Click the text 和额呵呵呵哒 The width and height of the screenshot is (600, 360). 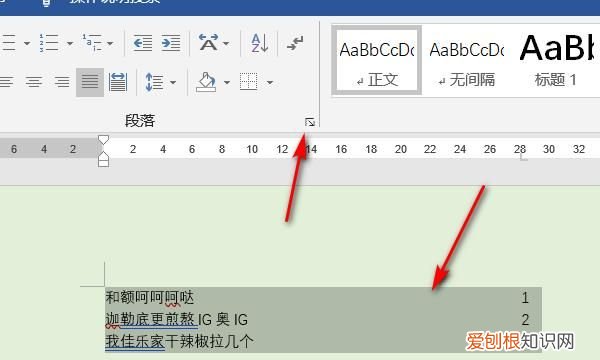tap(150, 297)
